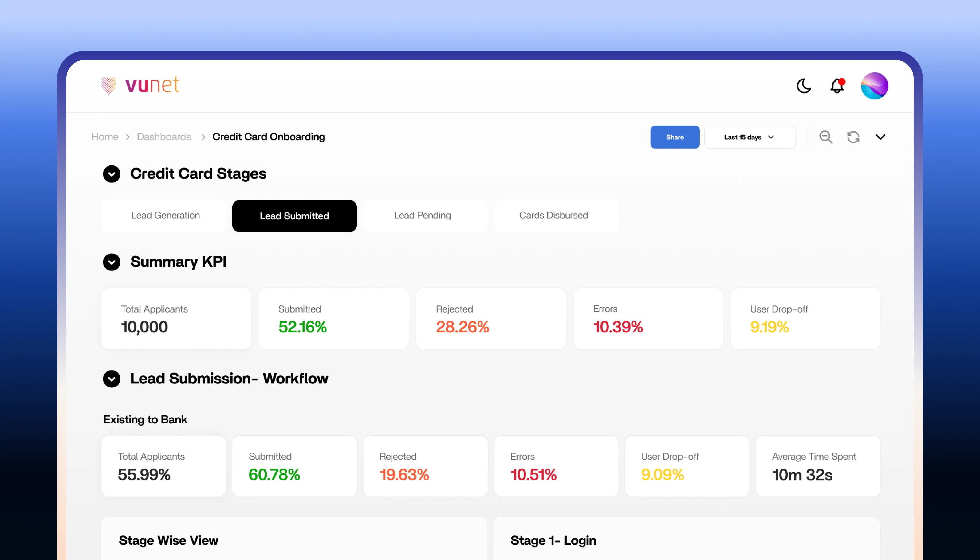Open the Last 15 days dropdown
The height and width of the screenshot is (560, 980).
point(750,137)
